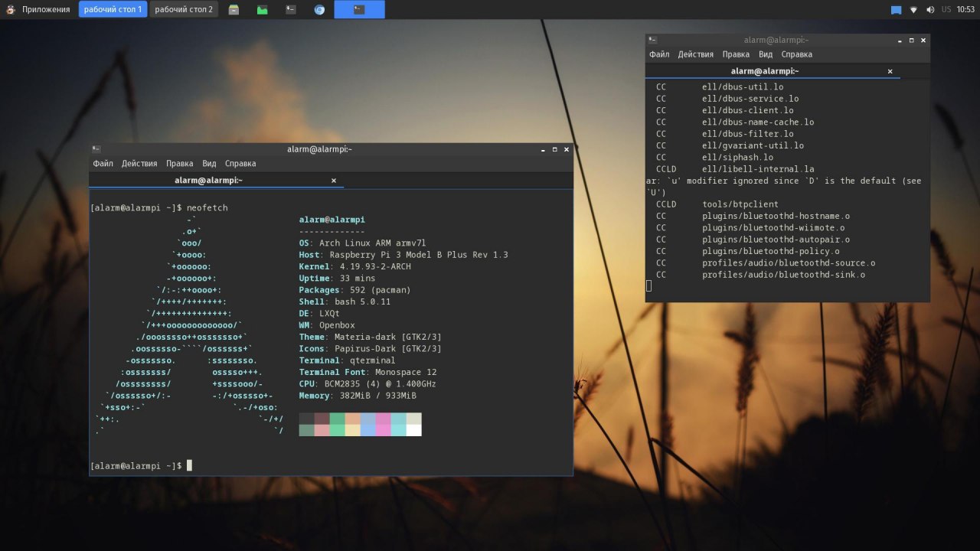
Task: Click the 'Memory: 382MiB / 933MiB' line
Action: pyautogui.click(x=358, y=396)
